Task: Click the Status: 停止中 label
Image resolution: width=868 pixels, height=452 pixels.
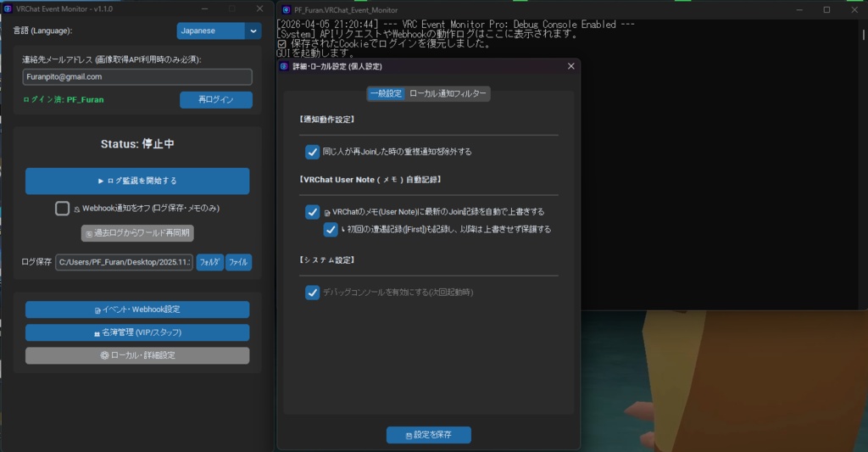Action: (x=137, y=144)
